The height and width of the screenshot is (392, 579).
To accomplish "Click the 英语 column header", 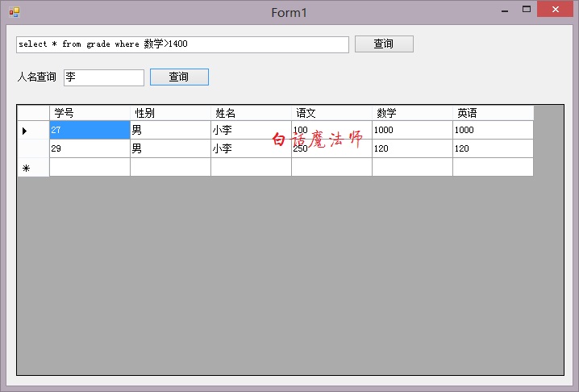I will coord(493,113).
